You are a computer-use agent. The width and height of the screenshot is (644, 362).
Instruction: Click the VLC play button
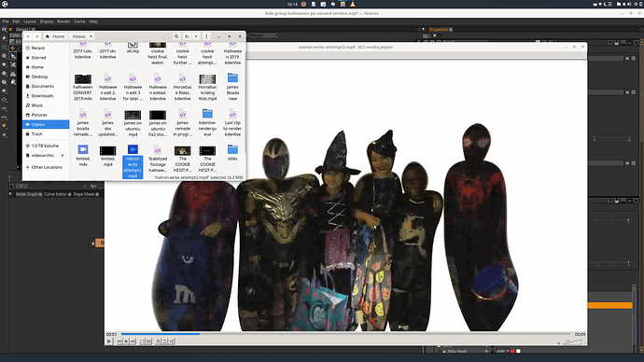109,341
